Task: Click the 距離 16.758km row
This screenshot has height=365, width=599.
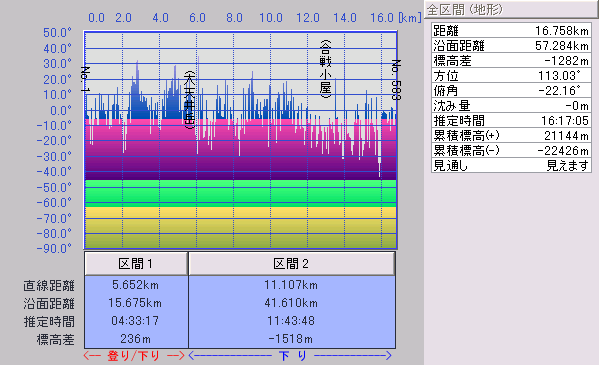Action: click(511, 30)
